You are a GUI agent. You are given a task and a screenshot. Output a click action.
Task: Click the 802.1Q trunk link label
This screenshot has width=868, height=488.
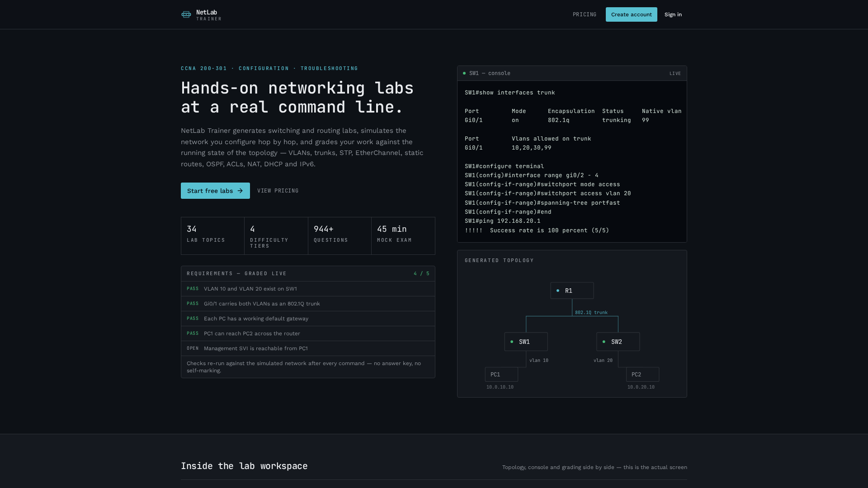coord(591,313)
